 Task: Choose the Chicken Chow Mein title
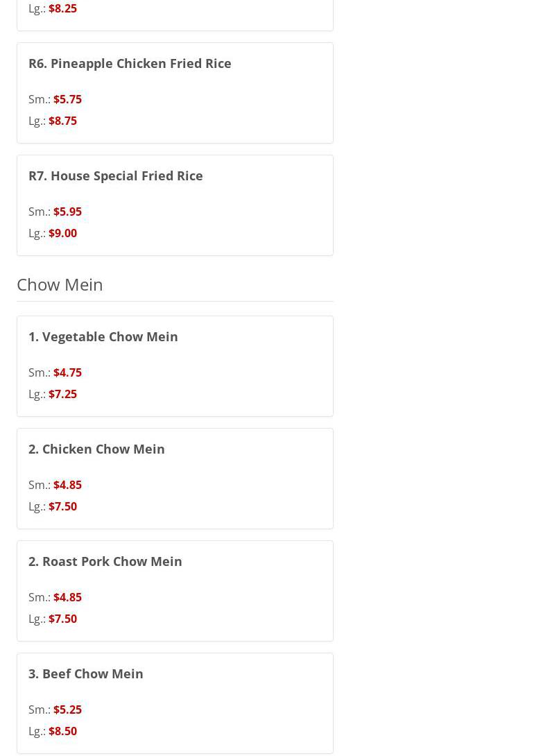coord(96,449)
